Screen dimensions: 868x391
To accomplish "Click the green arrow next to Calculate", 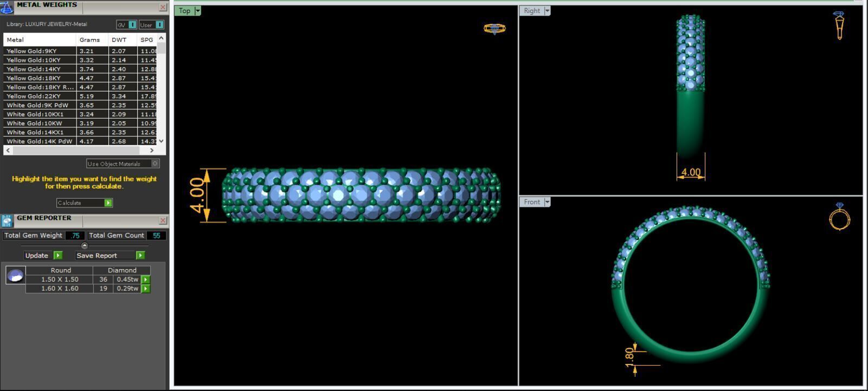I will coord(108,203).
